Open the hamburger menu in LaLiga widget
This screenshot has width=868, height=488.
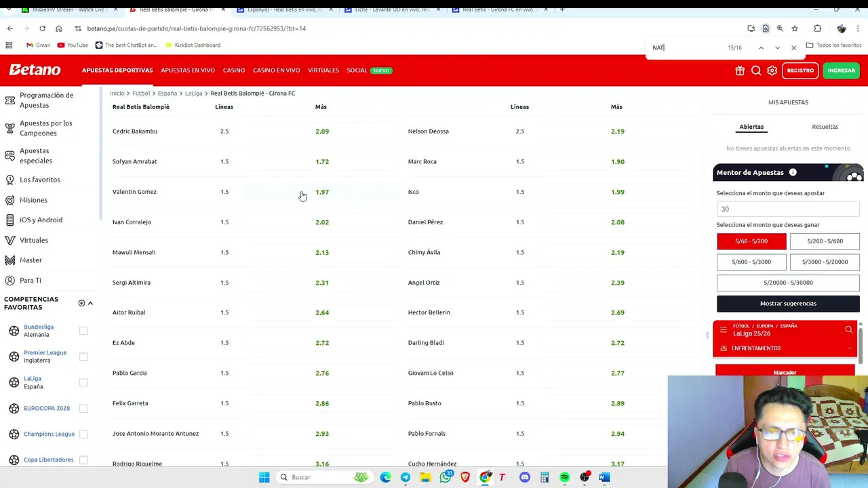tap(723, 330)
